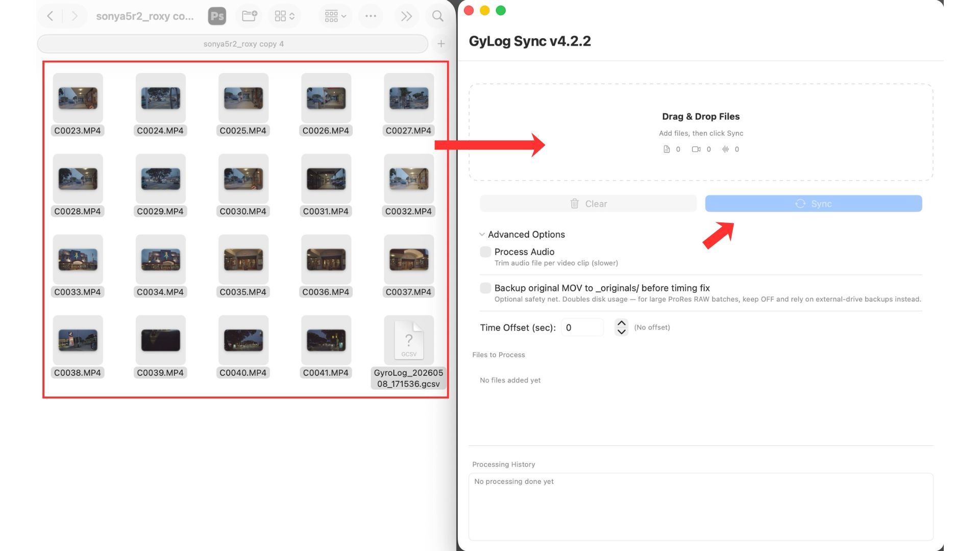Screen dimensions: 980x551
Task: Go forward in Finder window
Action: tap(75, 16)
